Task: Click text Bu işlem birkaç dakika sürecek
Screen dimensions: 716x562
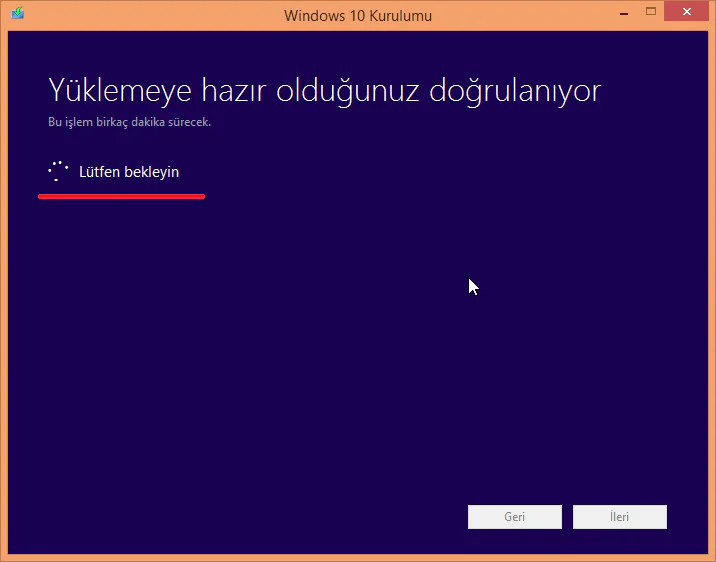Action: point(130,122)
